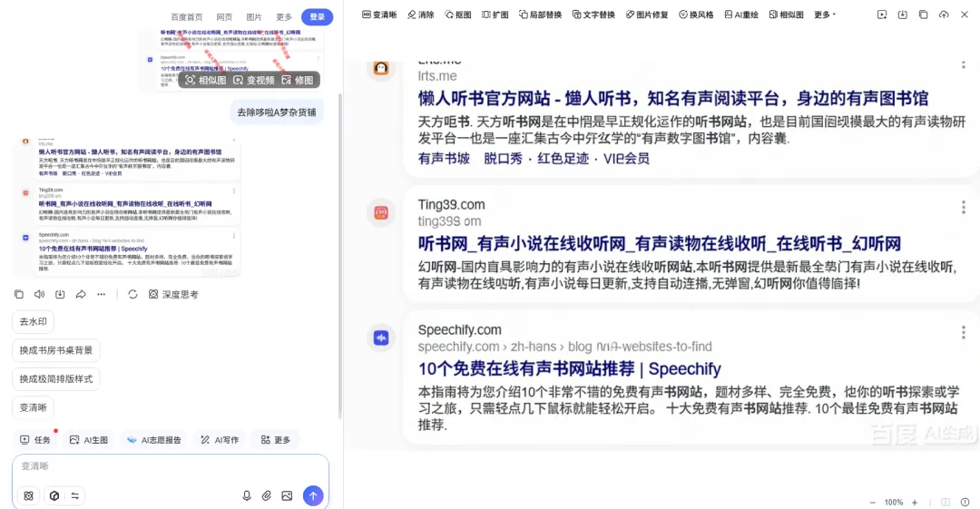The width and height of the screenshot is (980, 509).
Task: Toggle 深度思考 under the reply
Action: pos(173,295)
